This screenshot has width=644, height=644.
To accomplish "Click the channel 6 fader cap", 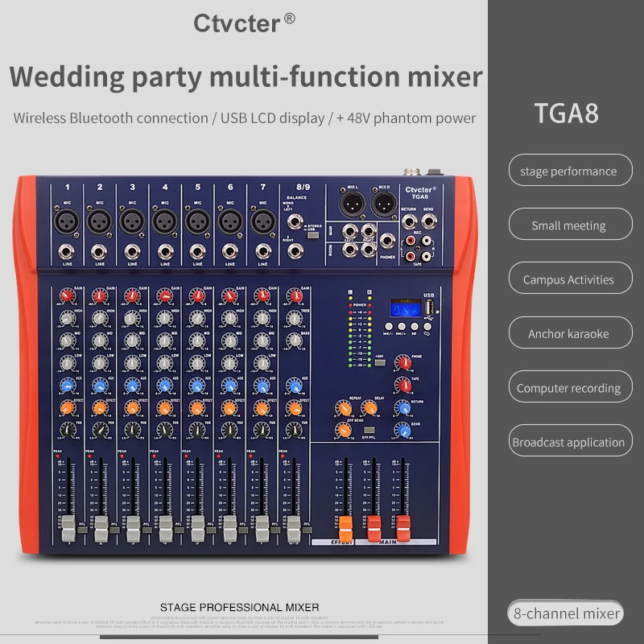I will click(229, 529).
